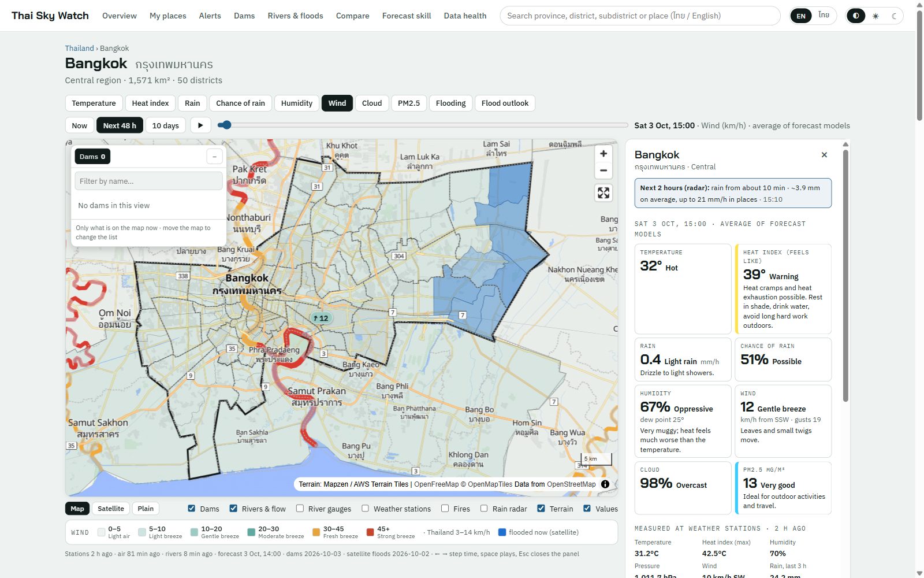Switch basemap to Plain
The height and width of the screenshot is (578, 924).
[x=146, y=509]
